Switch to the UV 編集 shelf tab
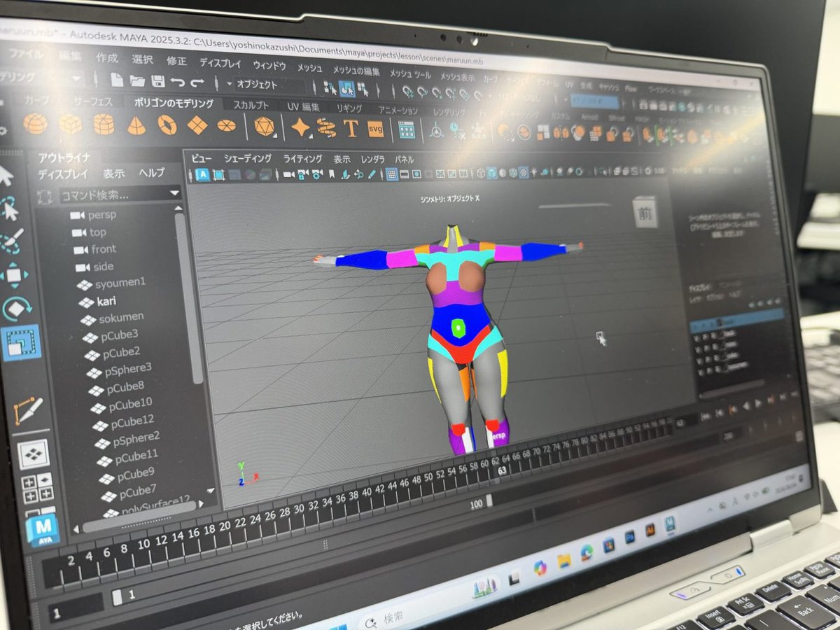The image size is (840, 630). (303, 107)
